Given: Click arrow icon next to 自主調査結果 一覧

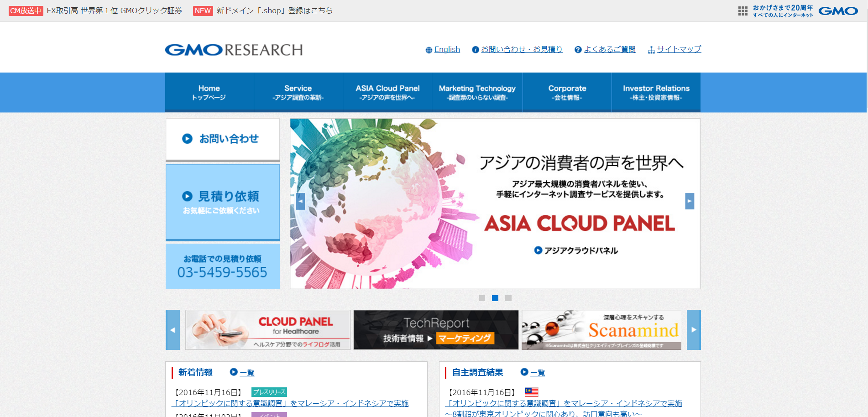Looking at the screenshot, I should tap(524, 372).
